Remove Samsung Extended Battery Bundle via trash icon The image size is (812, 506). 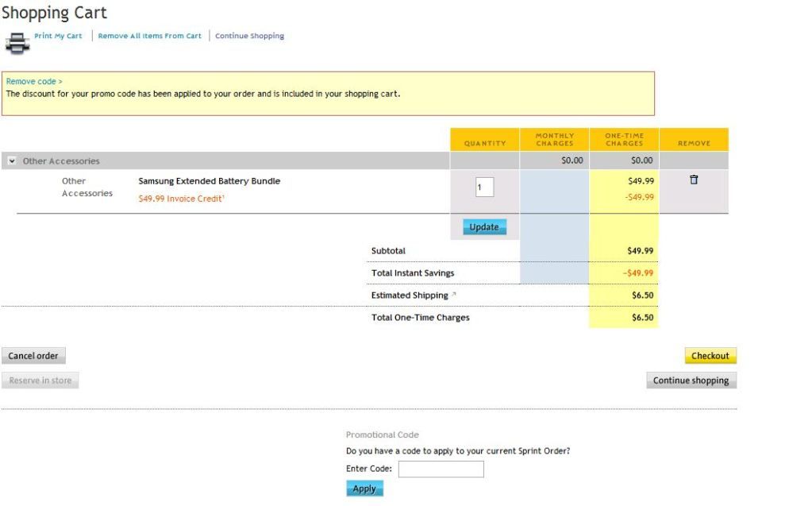(694, 180)
